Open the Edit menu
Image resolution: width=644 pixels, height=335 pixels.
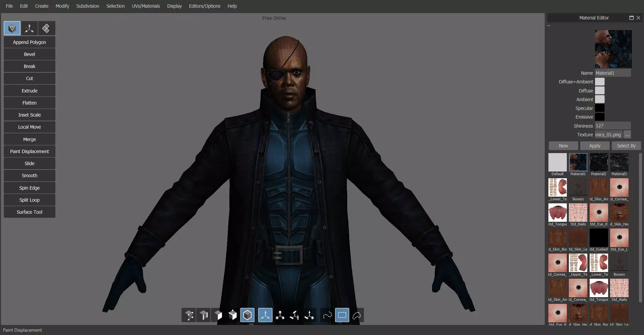[x=24, y=6]
